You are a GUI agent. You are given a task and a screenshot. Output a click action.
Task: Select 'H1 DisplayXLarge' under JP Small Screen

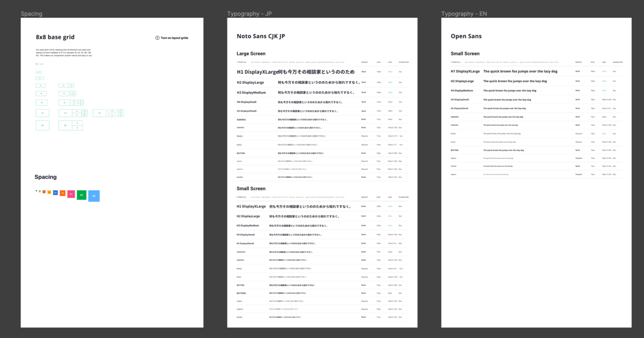tap(251, 206)
